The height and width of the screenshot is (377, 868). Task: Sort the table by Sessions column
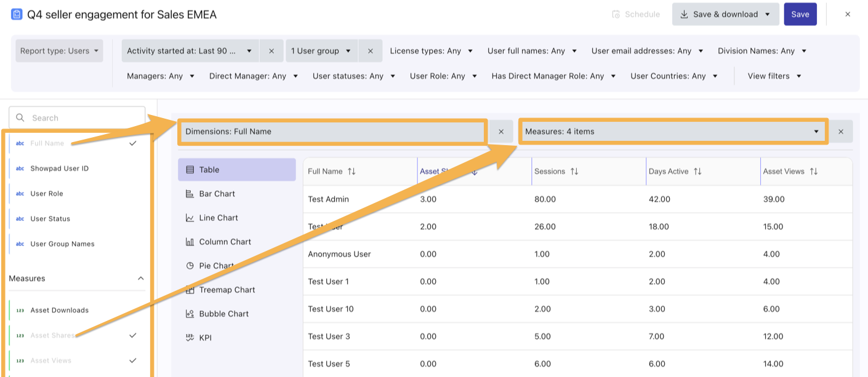click(x=574, y=172)
